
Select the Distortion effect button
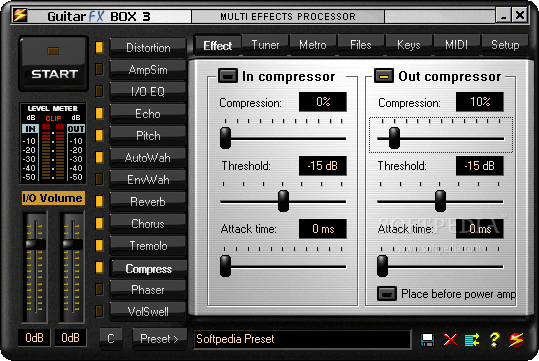click(x=148, y=47)
